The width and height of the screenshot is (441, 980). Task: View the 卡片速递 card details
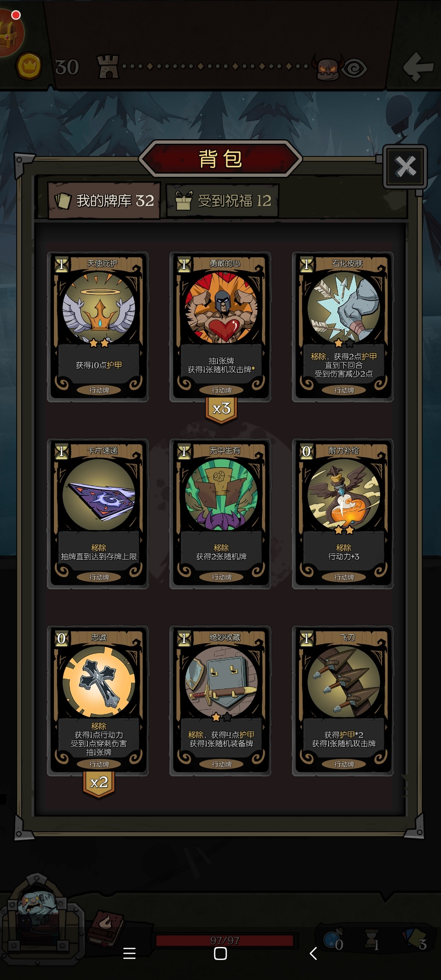98,514
